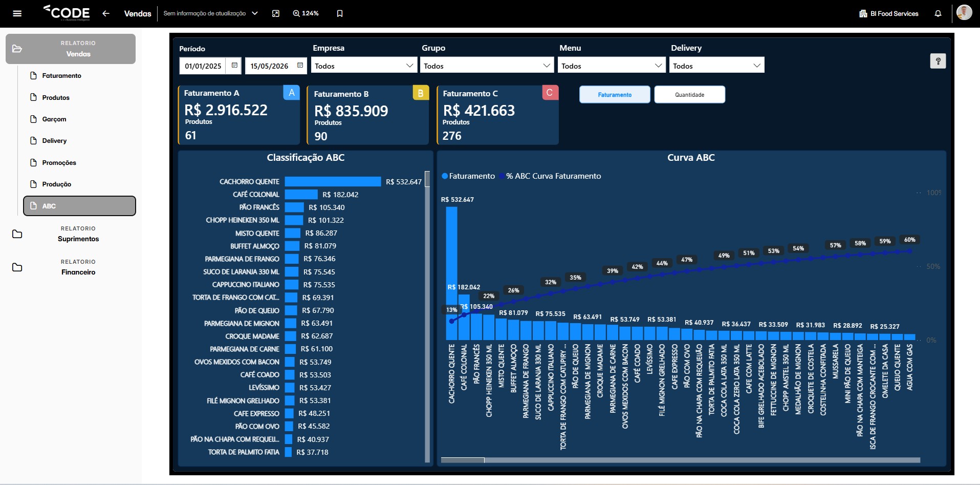
Task: Click the Curva ABC horizontal scrollbar
Action: point(463,460)
